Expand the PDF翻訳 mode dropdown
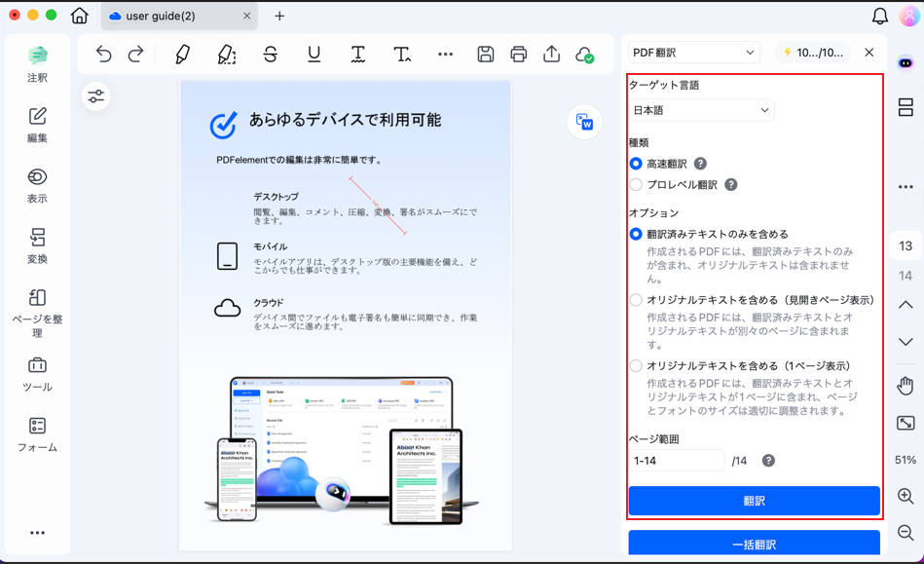 coord(693,53)
